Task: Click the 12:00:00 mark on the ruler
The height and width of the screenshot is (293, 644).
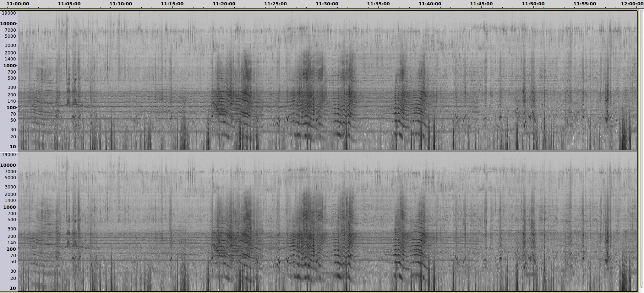Action: [633, 4]
